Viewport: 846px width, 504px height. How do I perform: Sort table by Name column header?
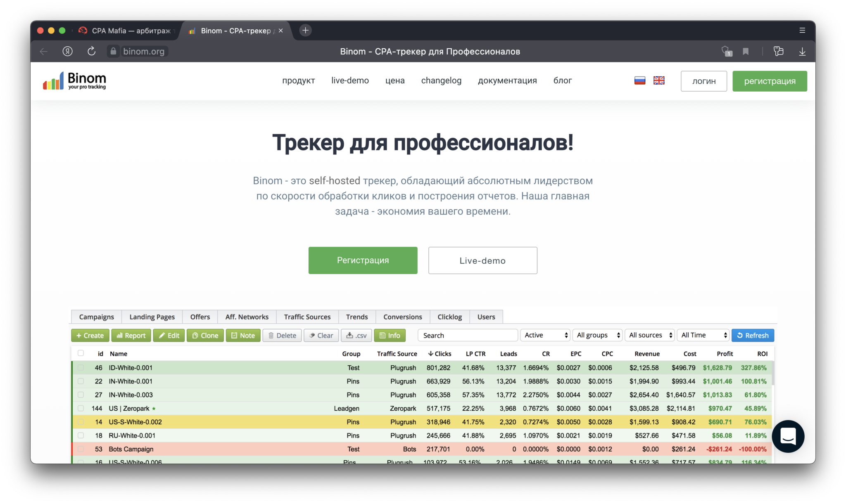coord(119,354)
